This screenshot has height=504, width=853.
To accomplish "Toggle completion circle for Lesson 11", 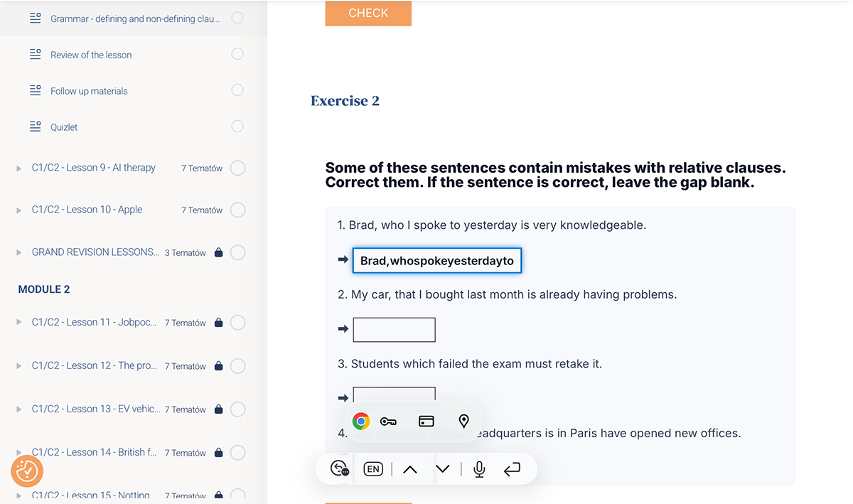I will (238, 323).
